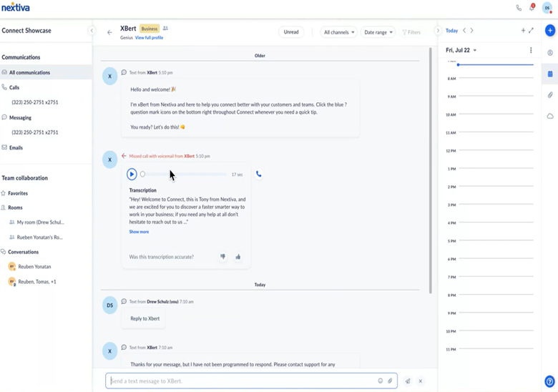Click the blue plus create button

point(550,31)
